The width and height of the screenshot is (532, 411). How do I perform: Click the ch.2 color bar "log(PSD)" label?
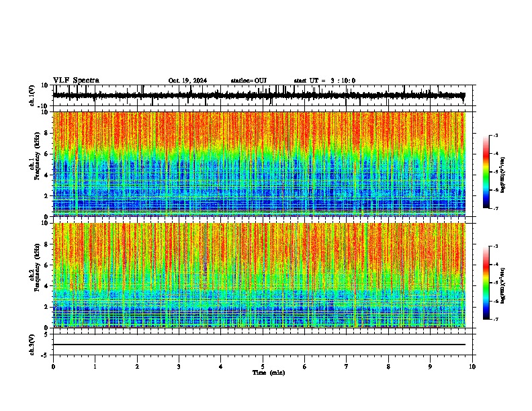pyautogui.click(x=503, y=285)
